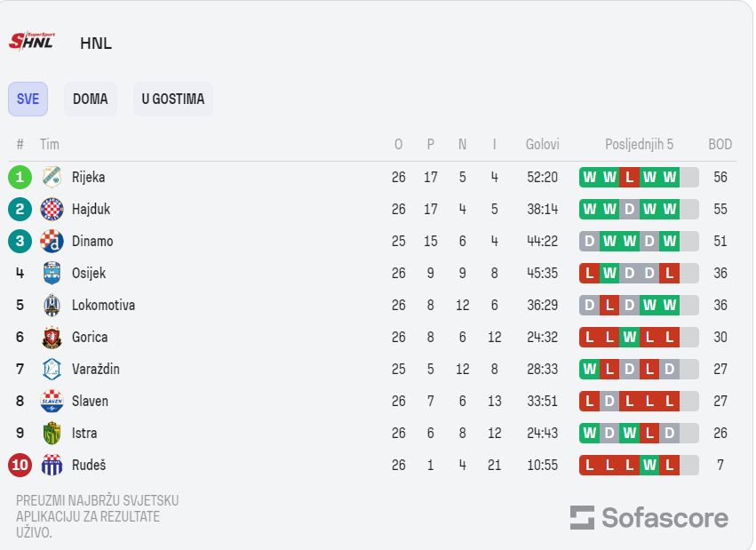Select the SVE standings tab
The width and height of the screenshot is (756, 550).
28,99
